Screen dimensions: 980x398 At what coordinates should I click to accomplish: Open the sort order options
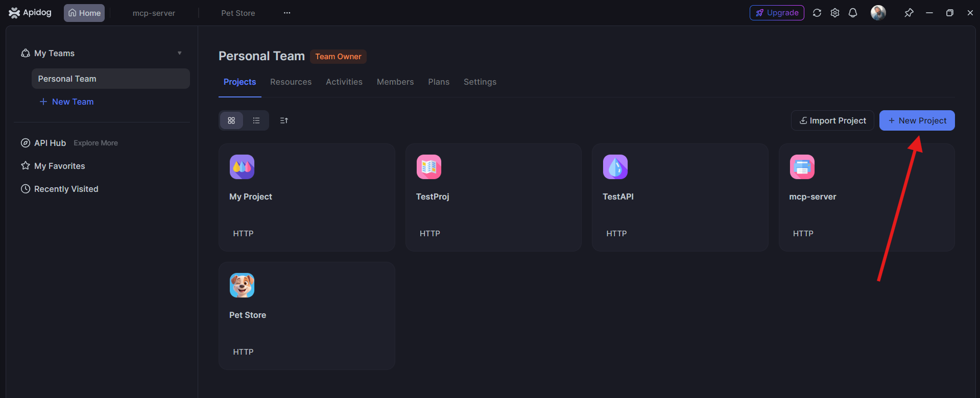[x=284, y=120]
